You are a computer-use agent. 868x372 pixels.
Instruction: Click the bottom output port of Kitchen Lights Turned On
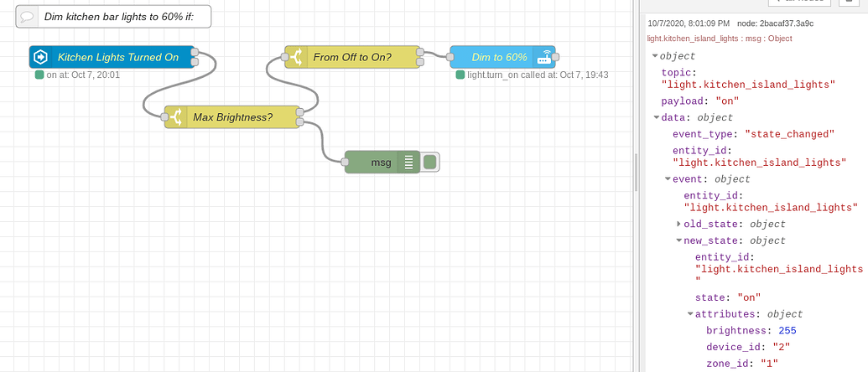(x=195, y=63)
